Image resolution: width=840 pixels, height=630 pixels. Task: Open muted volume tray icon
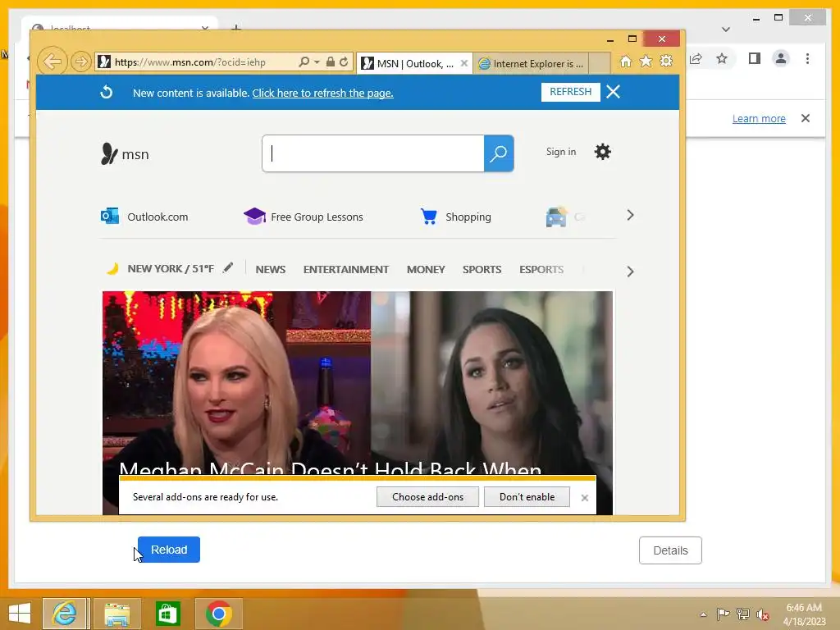(762, 614)
